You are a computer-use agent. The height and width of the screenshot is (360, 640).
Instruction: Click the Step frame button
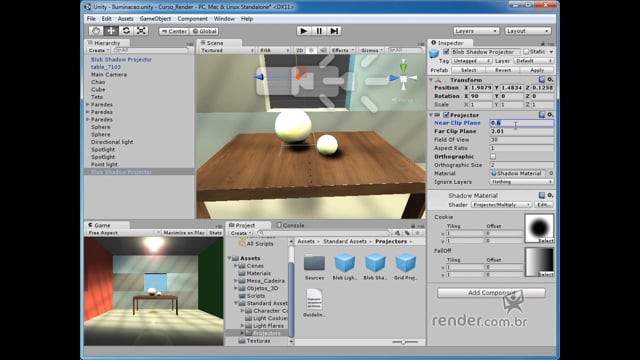334,31
